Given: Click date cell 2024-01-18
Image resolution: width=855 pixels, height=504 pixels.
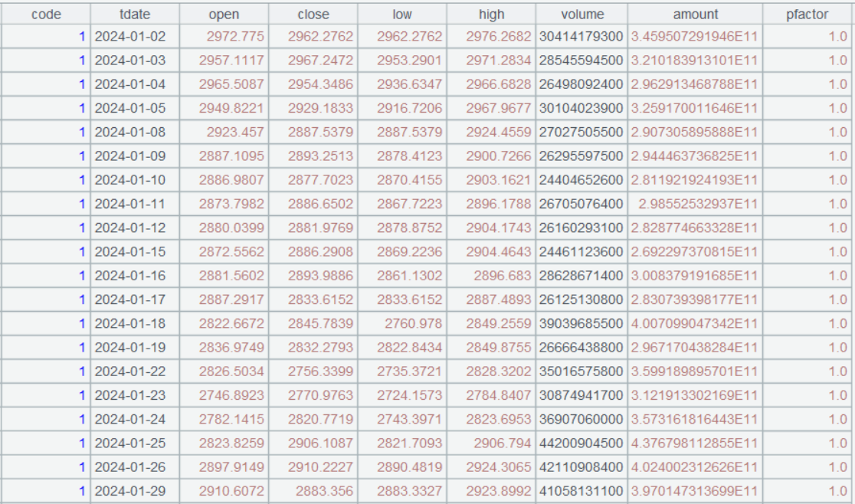Looking at the screenshot, I should point(135,324).
